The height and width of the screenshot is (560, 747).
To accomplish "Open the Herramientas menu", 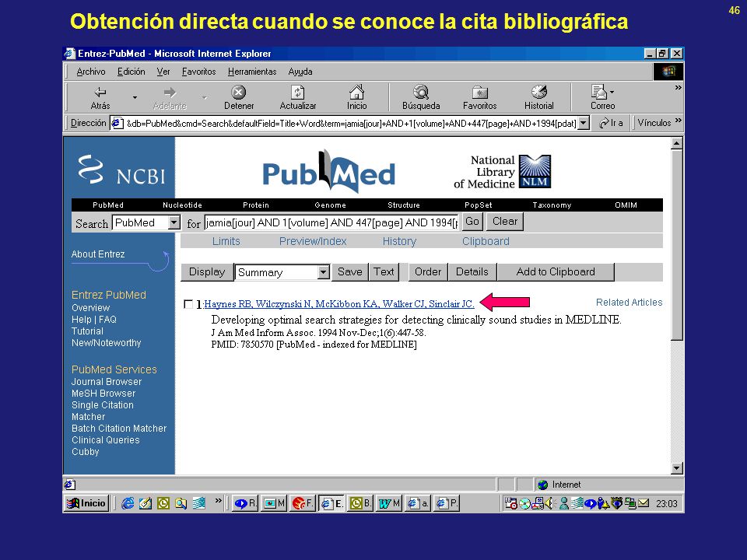I will 252,72.
